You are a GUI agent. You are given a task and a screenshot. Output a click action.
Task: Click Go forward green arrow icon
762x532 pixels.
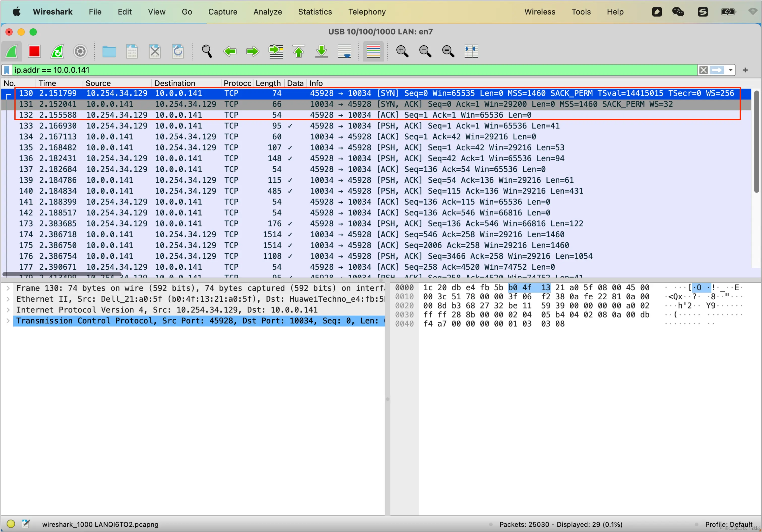tap(252, 51)
